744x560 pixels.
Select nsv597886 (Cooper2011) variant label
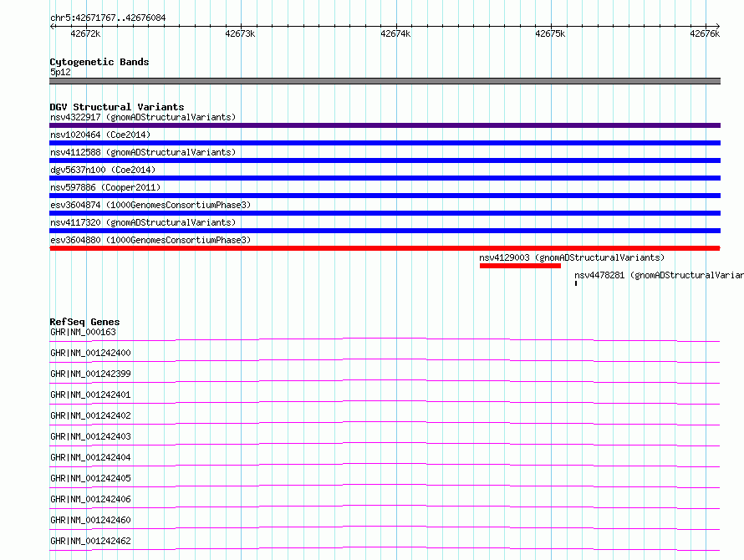click(105, 187)
